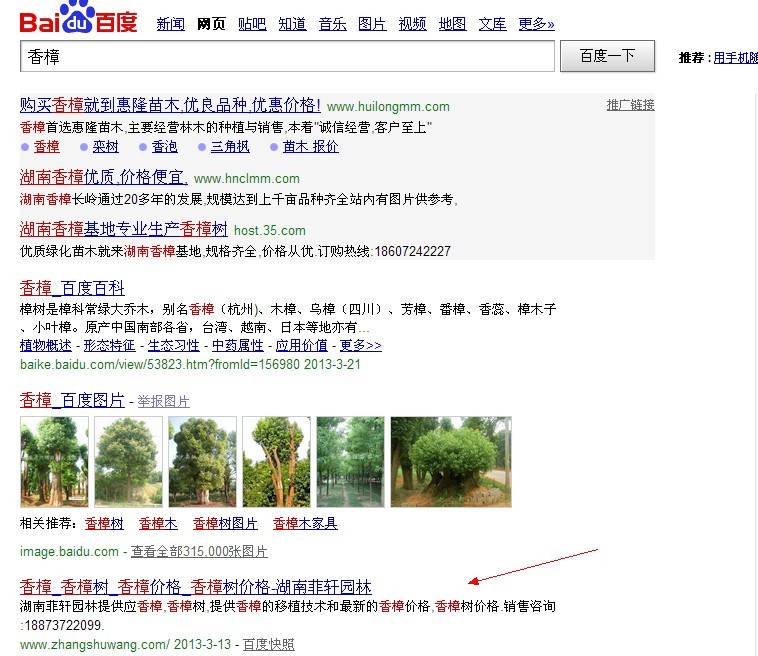Open the 中药属性 section link
758x656 pixels.
point(238,345)
